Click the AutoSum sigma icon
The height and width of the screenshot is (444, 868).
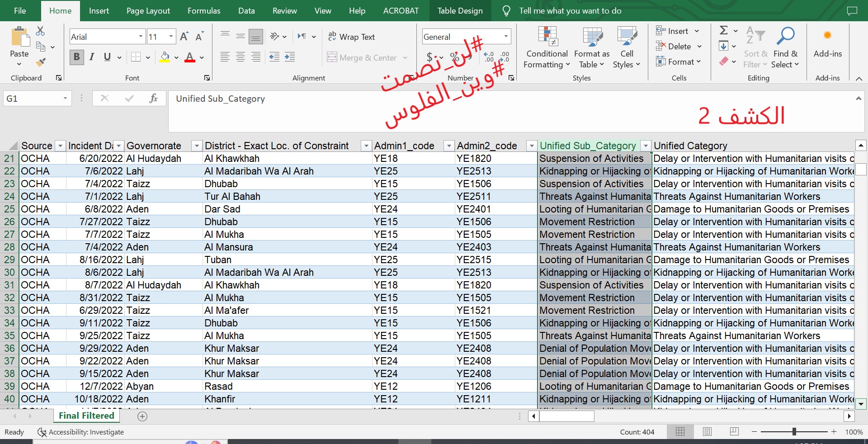click(x=723, y=30)
